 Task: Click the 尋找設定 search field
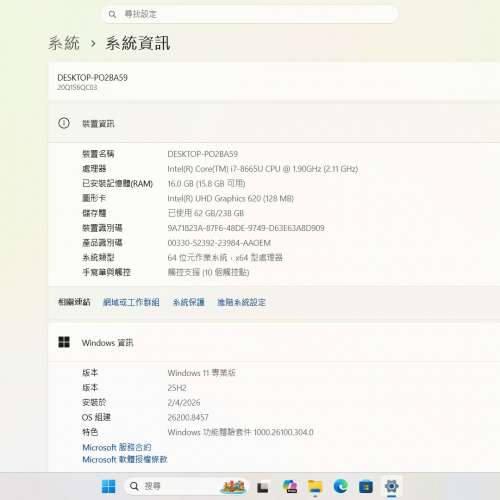250,14
